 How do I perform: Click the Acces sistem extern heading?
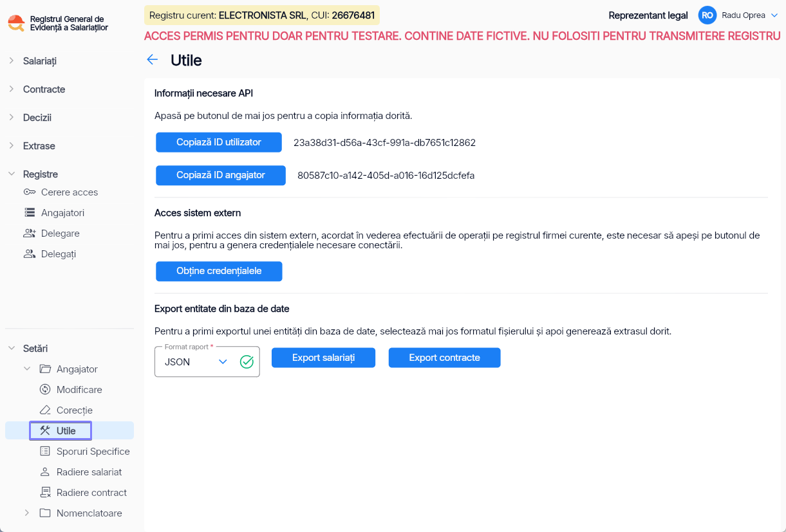(x=198, y=213)
